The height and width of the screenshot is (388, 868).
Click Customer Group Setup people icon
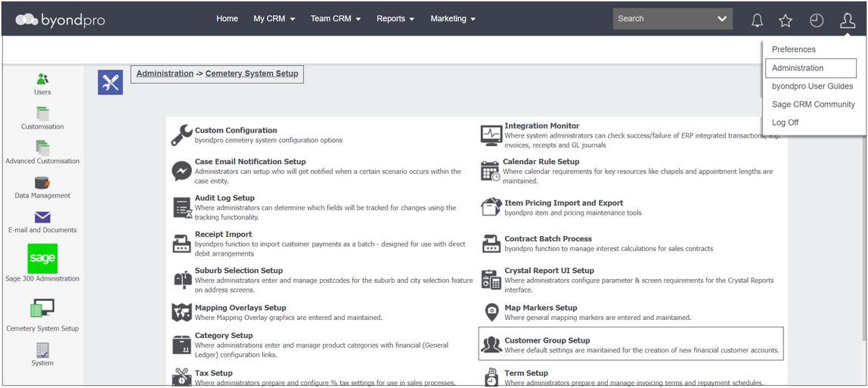(x=491, y=345)
